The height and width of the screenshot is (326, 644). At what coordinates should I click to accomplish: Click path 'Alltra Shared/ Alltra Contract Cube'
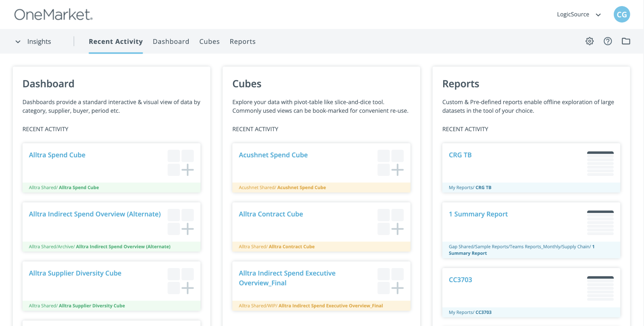277,247
